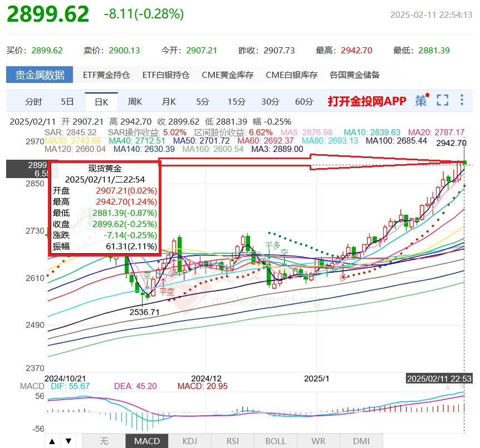The height and width of the screenshot is (448, 480).
Task: Switch to the KDJ indicator
Action: 189,440
